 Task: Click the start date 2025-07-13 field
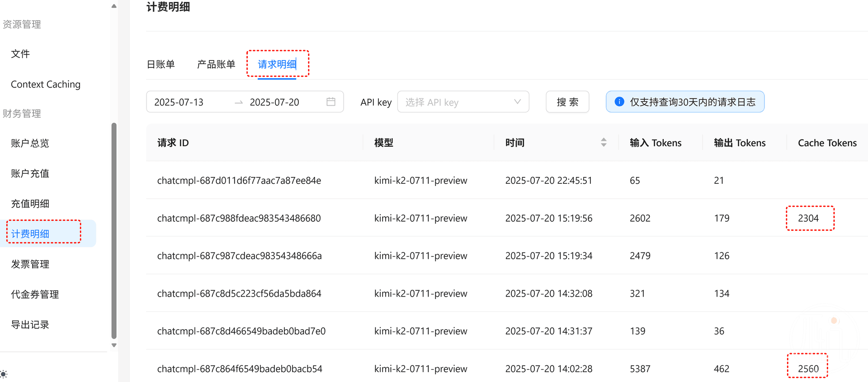click(179, 102)
